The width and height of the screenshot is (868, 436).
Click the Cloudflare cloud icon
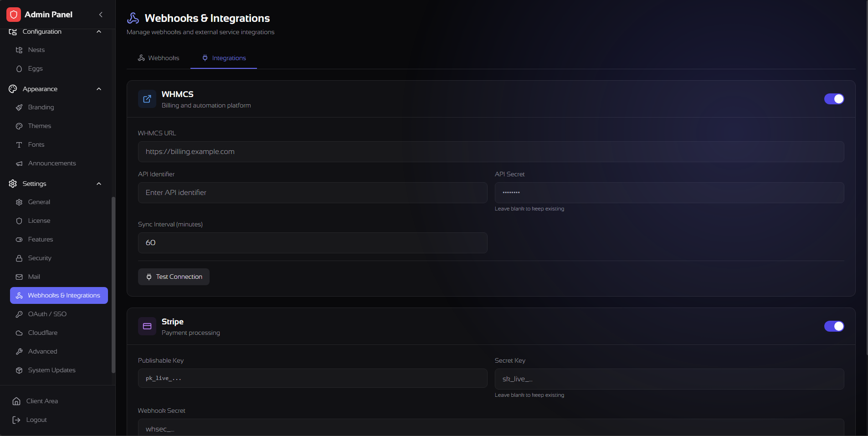point(19,333)
